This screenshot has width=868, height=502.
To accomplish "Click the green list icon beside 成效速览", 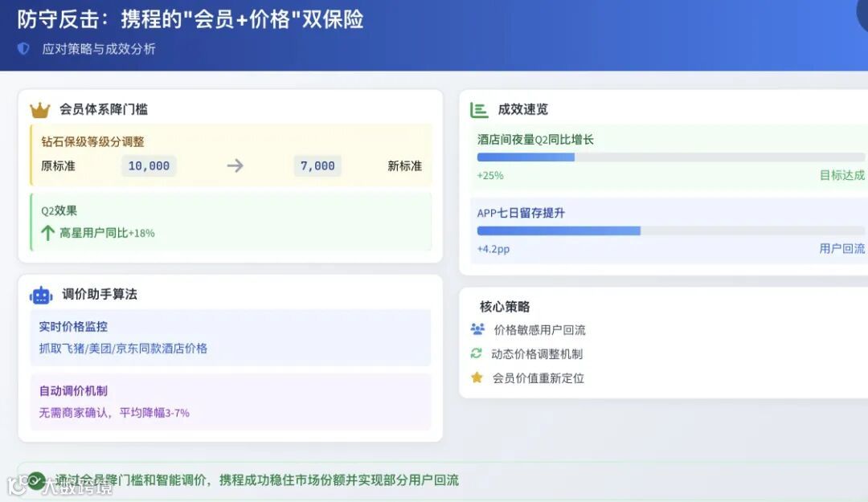I will click(479, 109).
